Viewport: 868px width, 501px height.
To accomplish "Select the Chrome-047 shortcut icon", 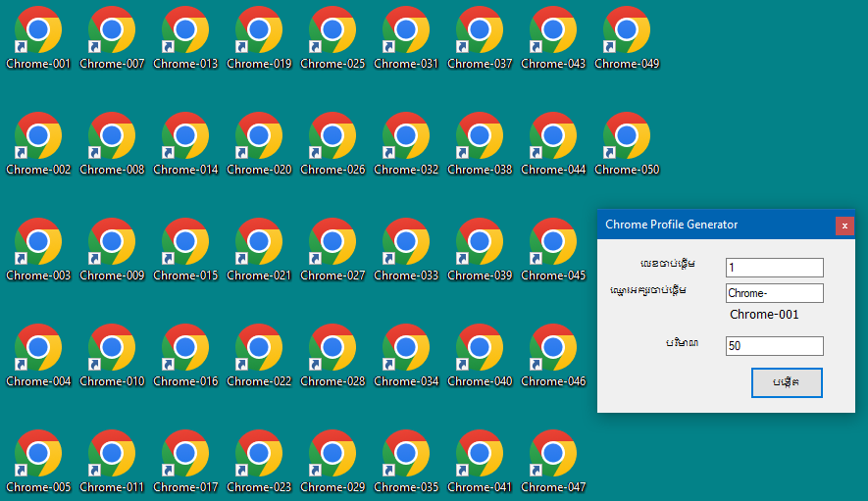I will click(553, 461).
